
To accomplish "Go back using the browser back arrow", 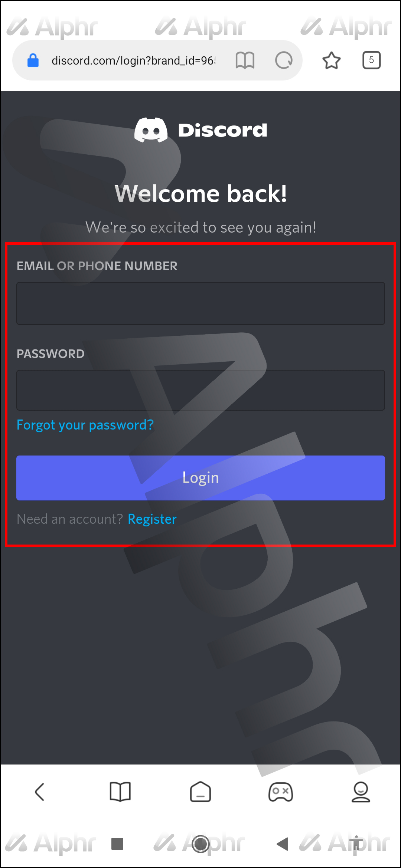I will click(x=40, y=792).
